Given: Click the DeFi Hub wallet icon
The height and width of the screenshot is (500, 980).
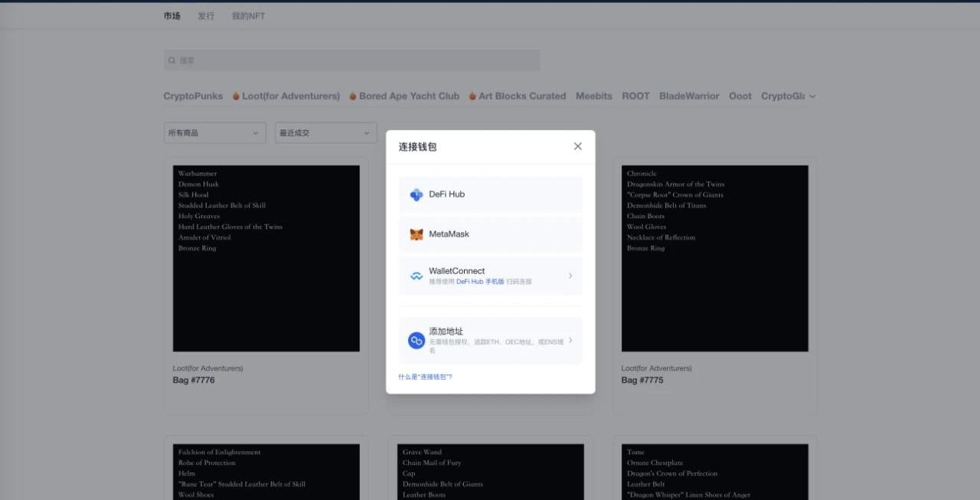Looking at the screenshot, I should pos(416,194).
